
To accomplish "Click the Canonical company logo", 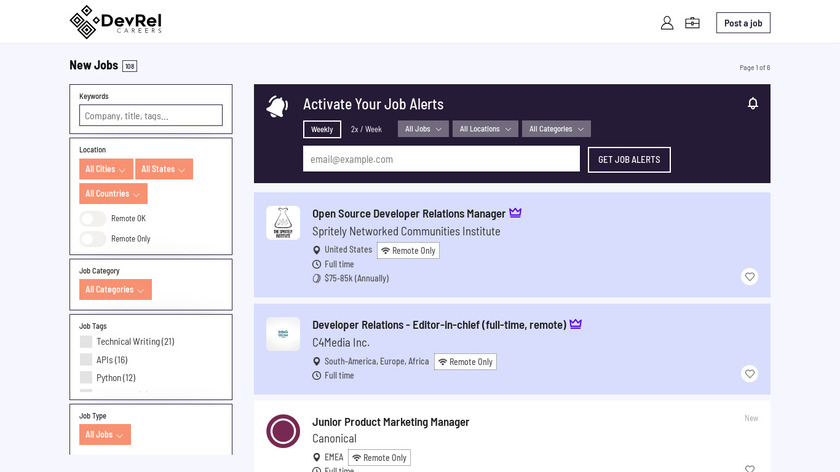I will coord(283,431).
